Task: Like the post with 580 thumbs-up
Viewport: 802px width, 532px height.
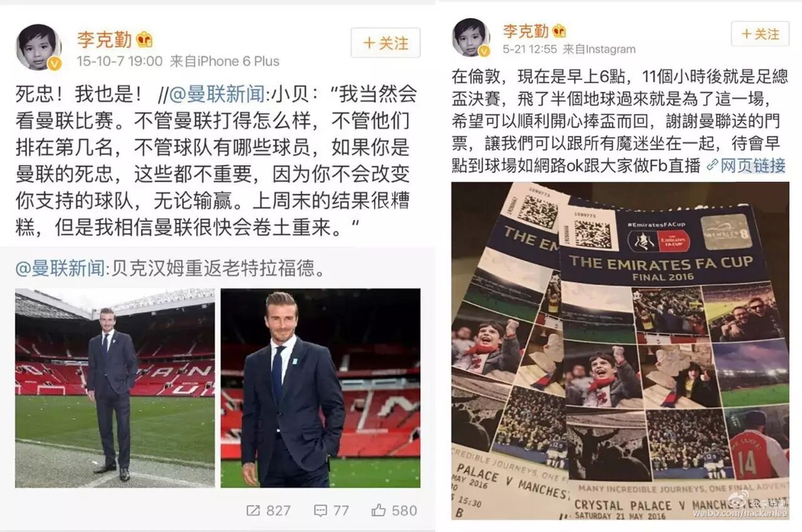Action: tap(378, 510)
